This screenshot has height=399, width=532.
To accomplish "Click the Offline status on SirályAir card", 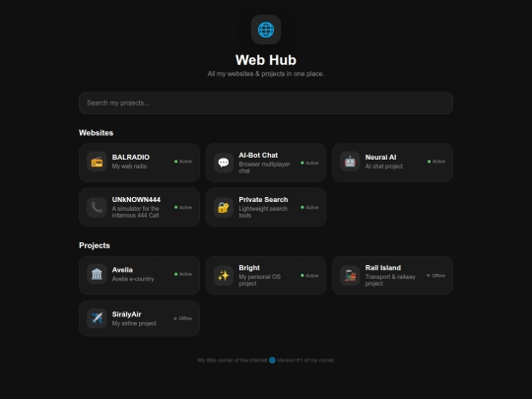I will (183, 318).
